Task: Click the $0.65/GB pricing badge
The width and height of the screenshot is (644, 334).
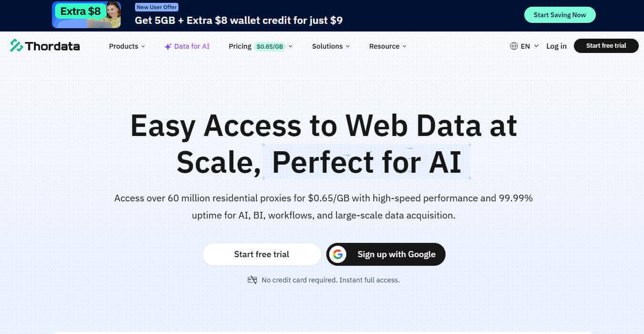Action: click(270, 47)
